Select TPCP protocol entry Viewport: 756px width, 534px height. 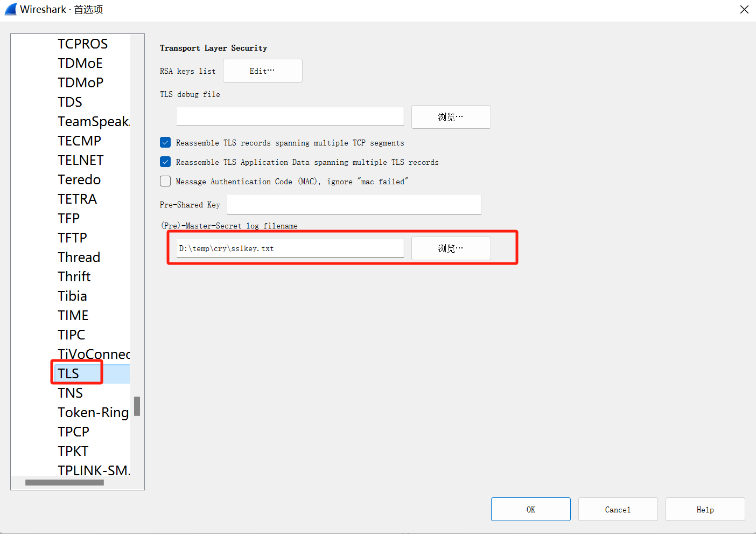click(74, 432)
